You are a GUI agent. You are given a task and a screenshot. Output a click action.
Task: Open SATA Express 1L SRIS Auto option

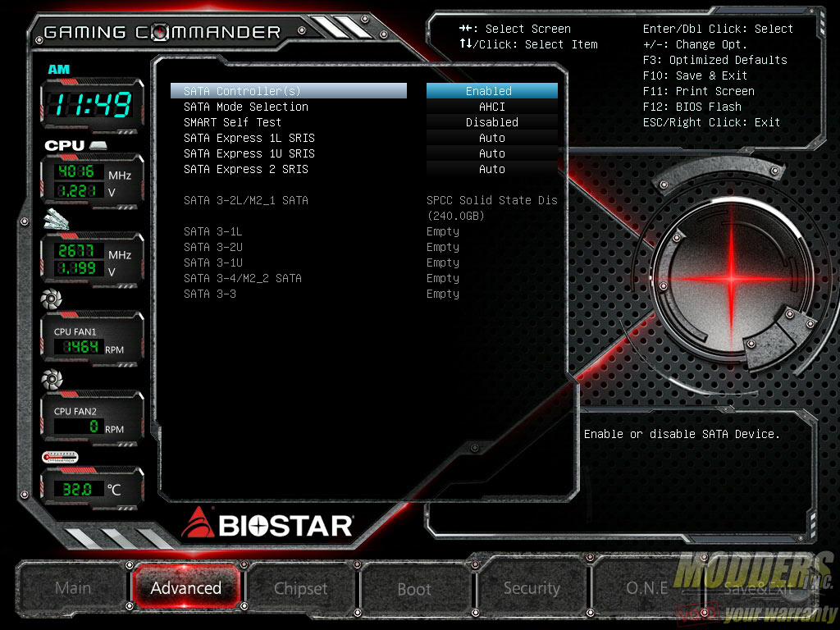click(x=491, y=138)
